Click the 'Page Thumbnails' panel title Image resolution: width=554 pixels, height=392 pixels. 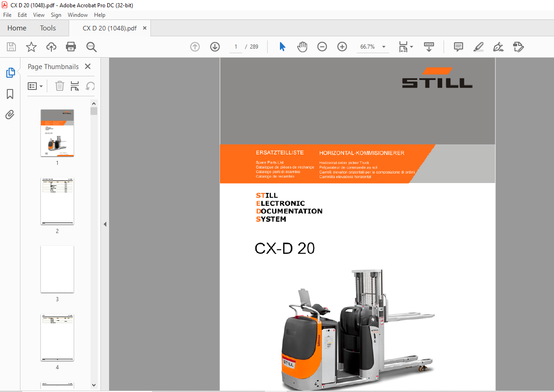pos(53,66)
